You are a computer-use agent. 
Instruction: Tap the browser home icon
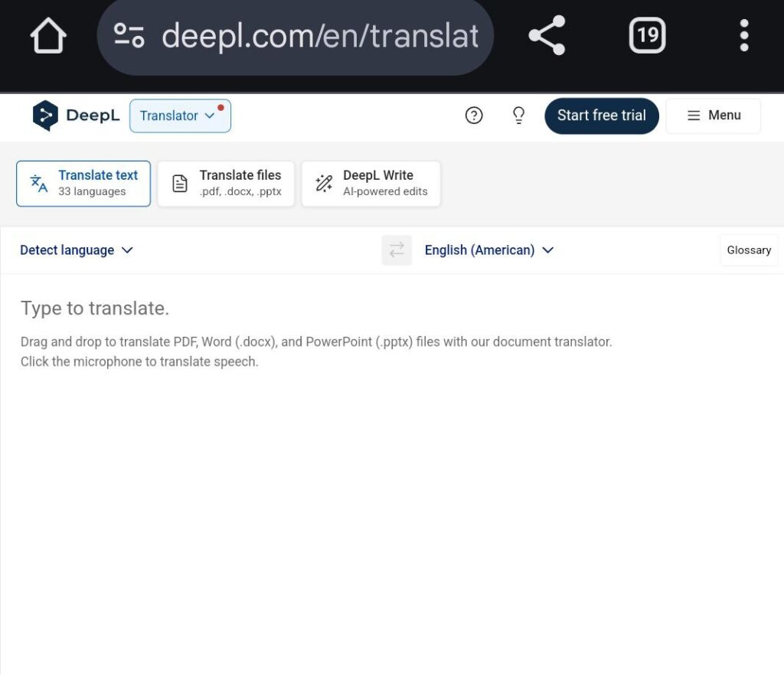(48, 35)
